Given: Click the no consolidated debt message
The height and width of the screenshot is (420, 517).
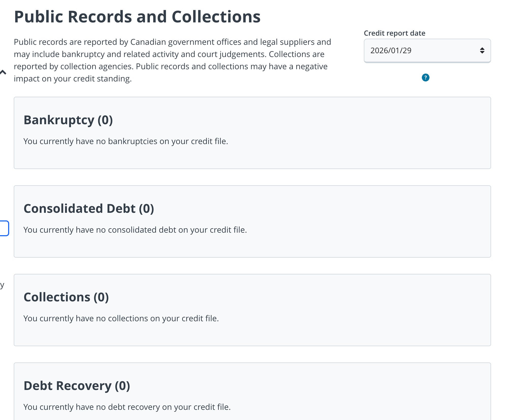Looking at the screenshot, I should [135, 230].
